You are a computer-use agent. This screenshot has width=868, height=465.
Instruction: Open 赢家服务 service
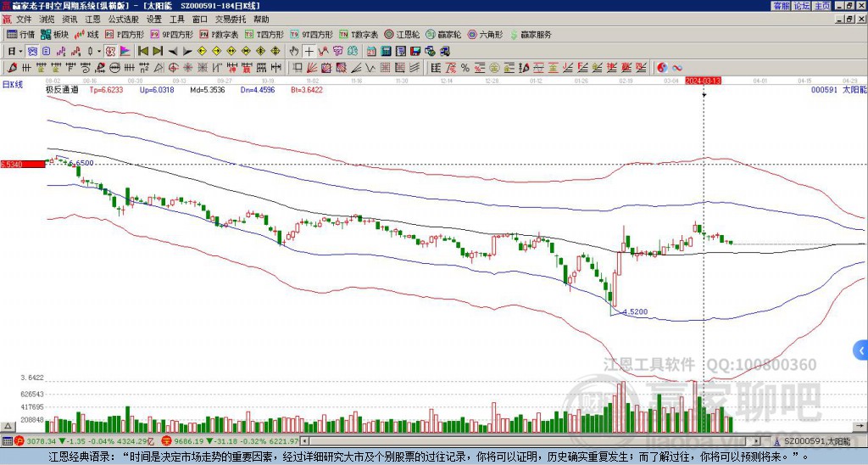(531, 34)
